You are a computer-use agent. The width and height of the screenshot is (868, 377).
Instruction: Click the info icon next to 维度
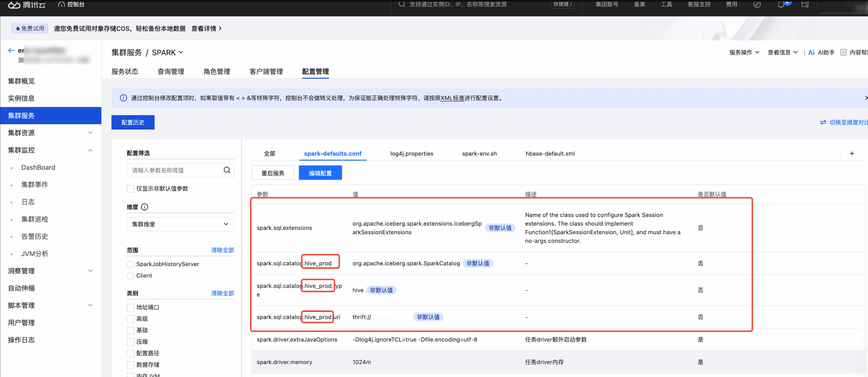pos(144,207)
